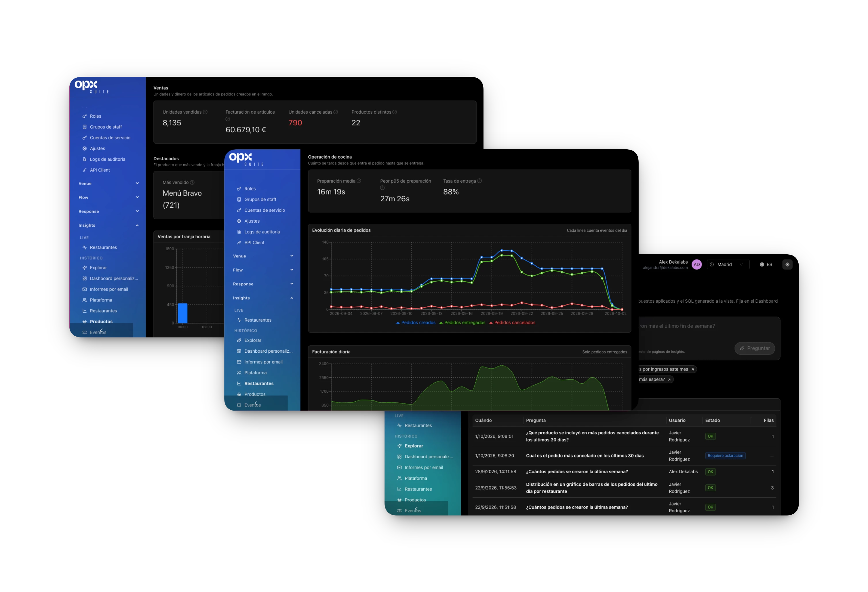Open '¿Qué producto se incluyó' question row
The width and height of the screenshot is (868, 592).
[624, 436]
